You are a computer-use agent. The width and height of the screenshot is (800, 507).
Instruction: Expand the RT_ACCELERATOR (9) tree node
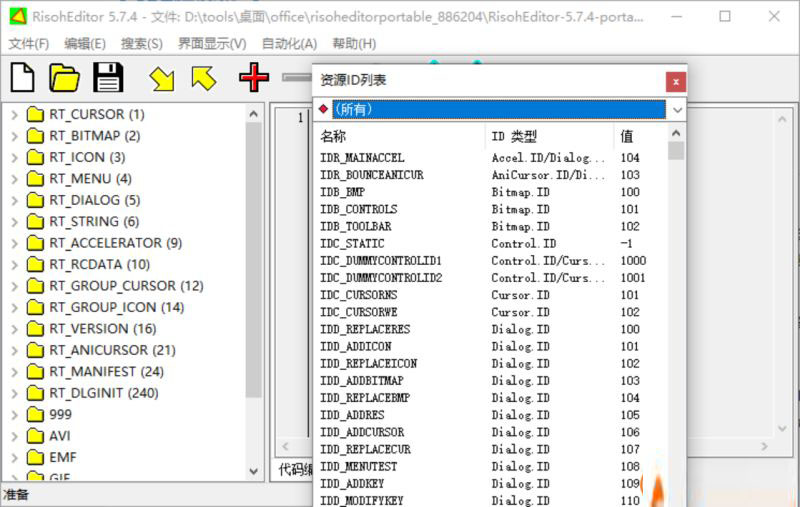[x=15, y=243]
